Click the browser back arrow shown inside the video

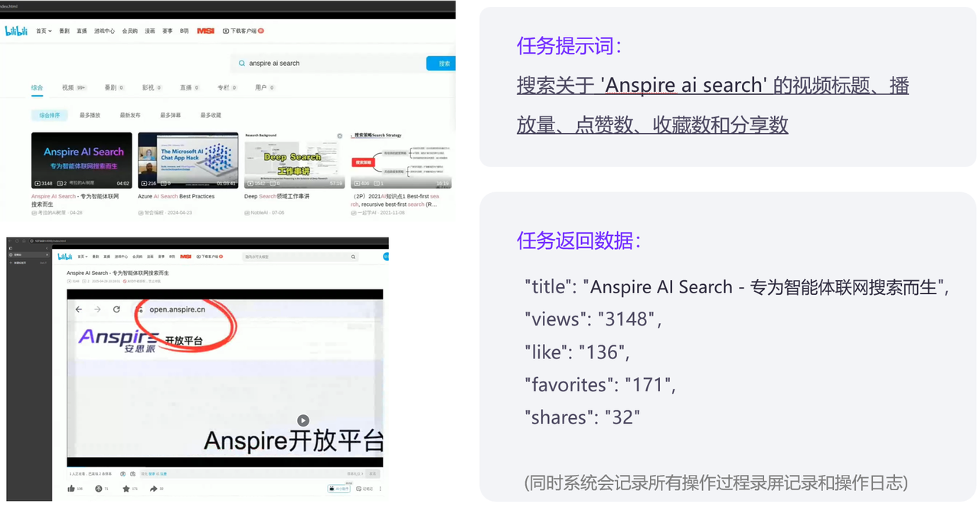click(77, 309)
